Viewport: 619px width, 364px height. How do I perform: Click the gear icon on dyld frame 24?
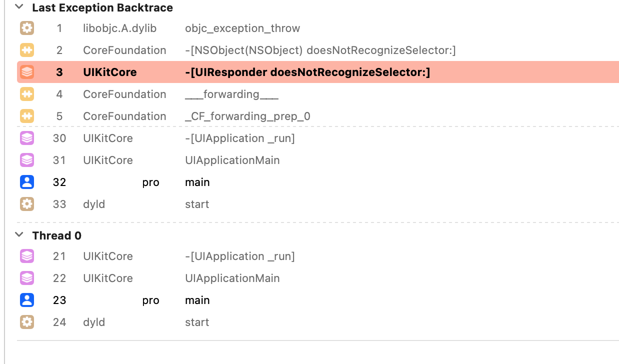(x=27, y=322)
